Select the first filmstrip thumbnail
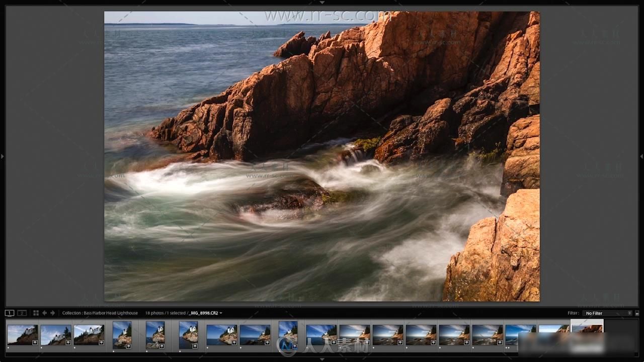 pyautogui.click(x=22, y=334)
